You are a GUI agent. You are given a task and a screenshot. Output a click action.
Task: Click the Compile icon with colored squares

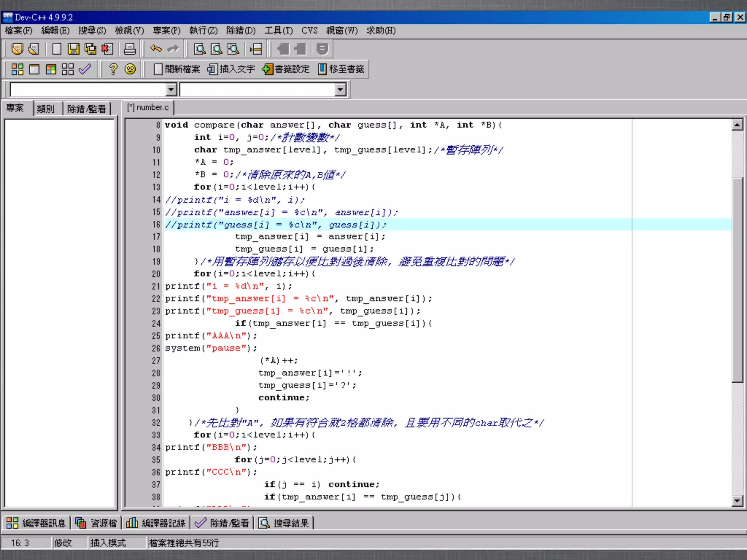(17, 69)
